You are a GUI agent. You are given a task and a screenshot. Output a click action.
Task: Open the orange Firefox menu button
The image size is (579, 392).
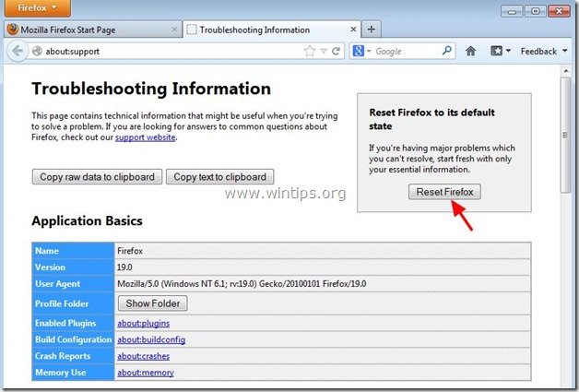click(x=38, y=8)
